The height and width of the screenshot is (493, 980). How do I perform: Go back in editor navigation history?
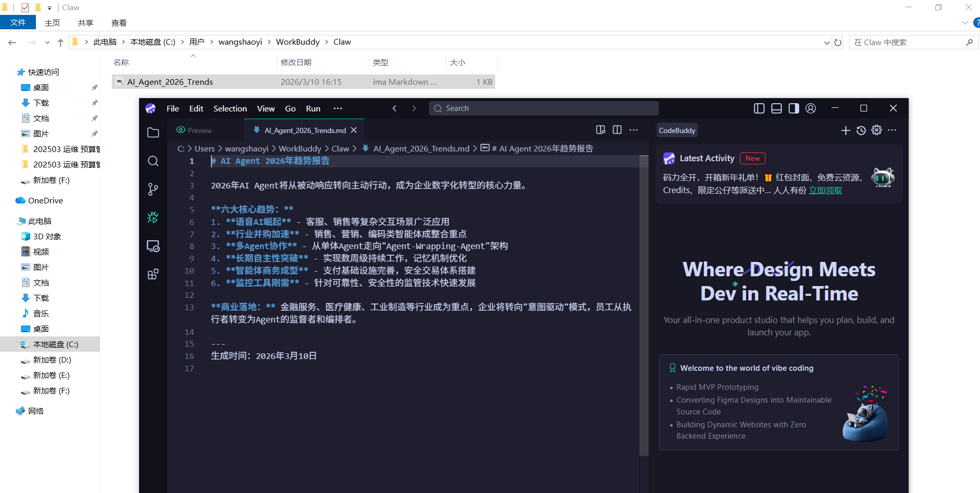pyautogui.click(x=395, y=108)
